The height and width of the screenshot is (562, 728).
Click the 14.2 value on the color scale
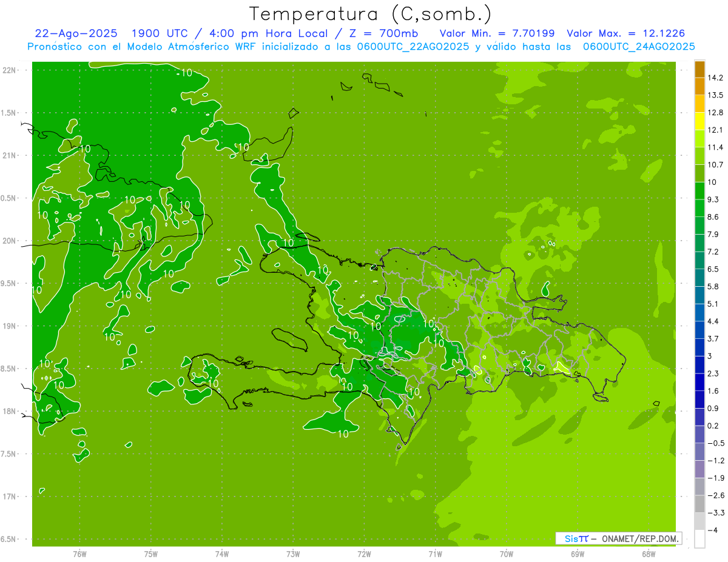tap(715, 78)
